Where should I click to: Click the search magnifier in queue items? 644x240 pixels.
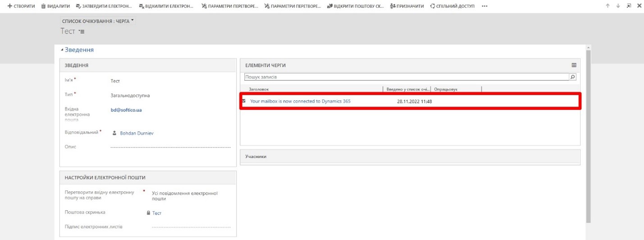click(x=572, y=77)
